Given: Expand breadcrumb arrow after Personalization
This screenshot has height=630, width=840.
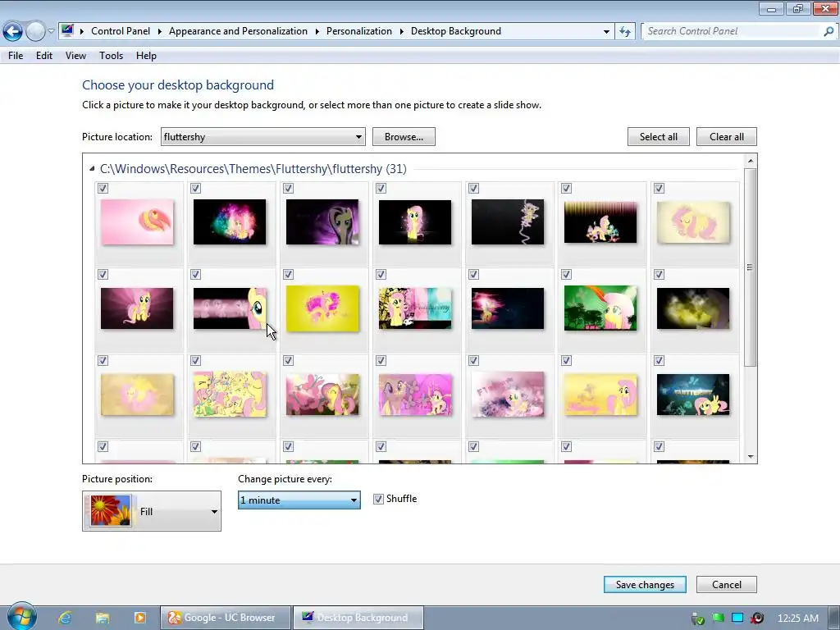Looking at the screenshot, I should 402,32.
